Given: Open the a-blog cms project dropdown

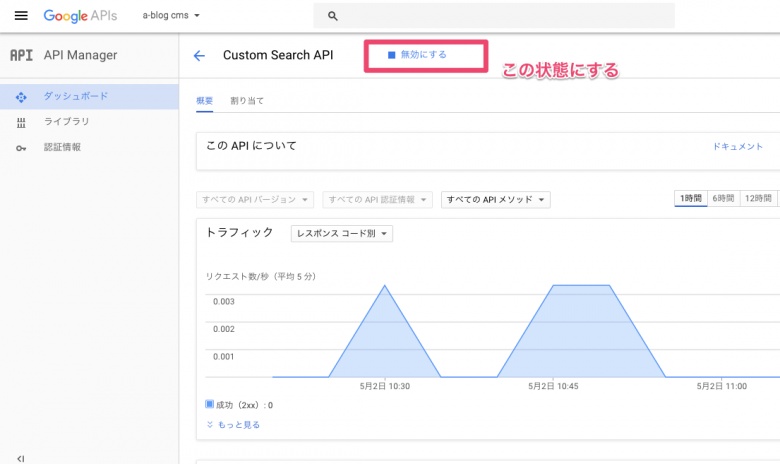Looking at the screenshot, I should [171, 16].
